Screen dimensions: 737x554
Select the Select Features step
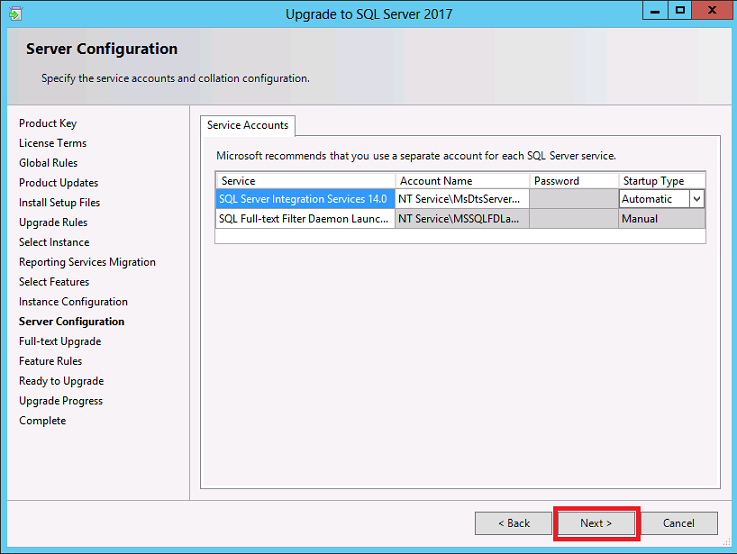click(x=54, y=281)
